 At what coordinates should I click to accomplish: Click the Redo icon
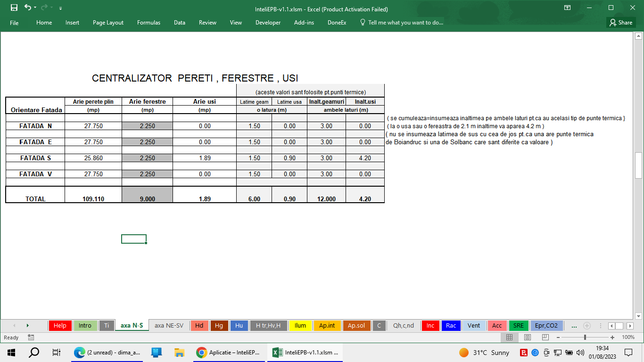pyautogui.click(x=43, y=8)
